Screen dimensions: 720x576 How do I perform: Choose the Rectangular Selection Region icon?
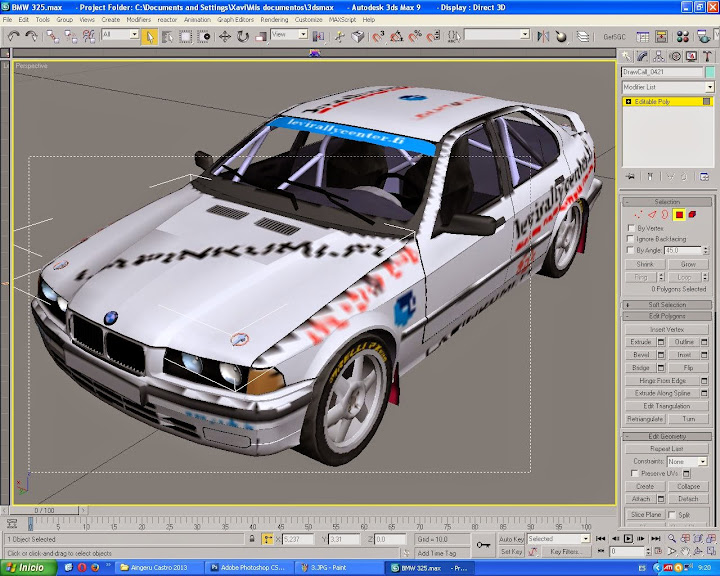point(186,36)
